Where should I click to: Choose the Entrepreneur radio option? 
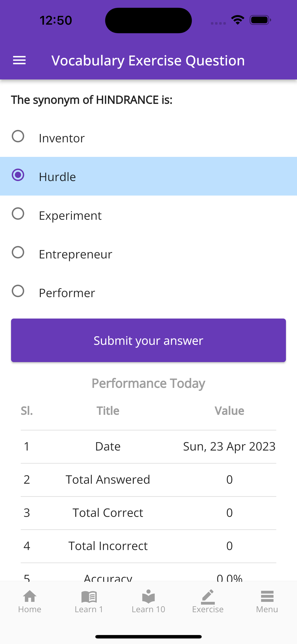pyautogui.click(x=18, y=252)
